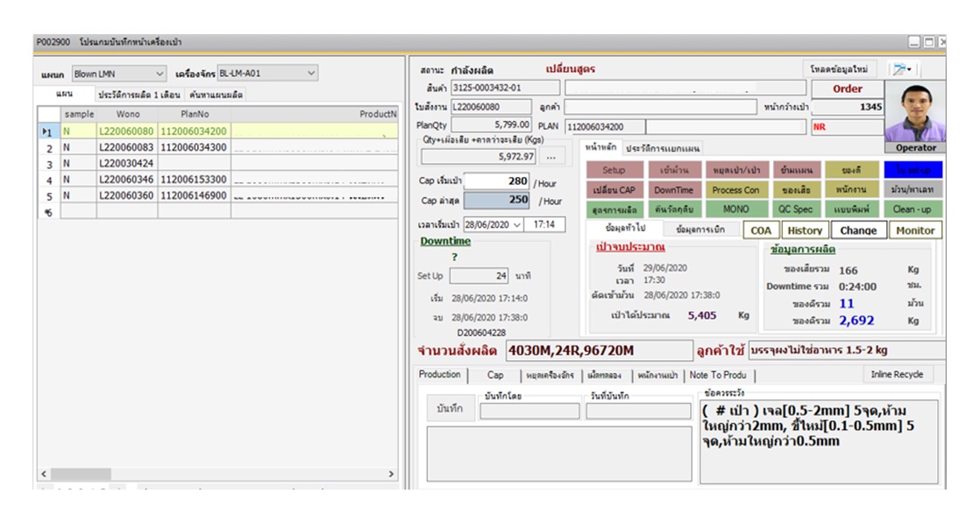
Task: Select row 1 arrow indicator in grid
Action: [x=46, y=131]
